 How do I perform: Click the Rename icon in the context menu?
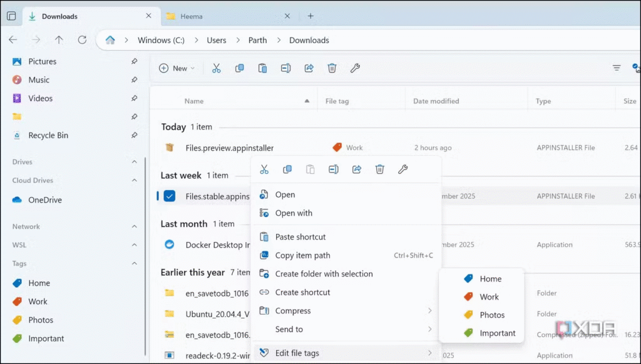(334, 169)
